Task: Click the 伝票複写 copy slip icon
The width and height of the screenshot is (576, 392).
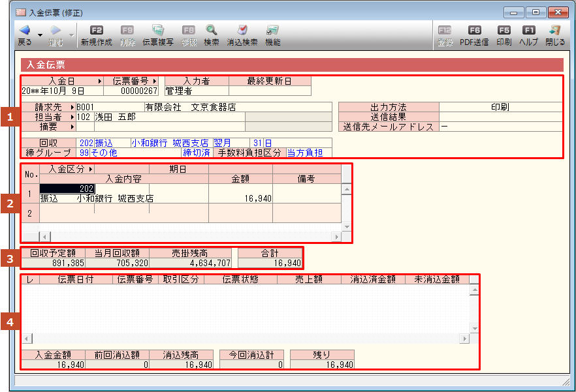Action: pyautogui.click(x=157, y=31)
